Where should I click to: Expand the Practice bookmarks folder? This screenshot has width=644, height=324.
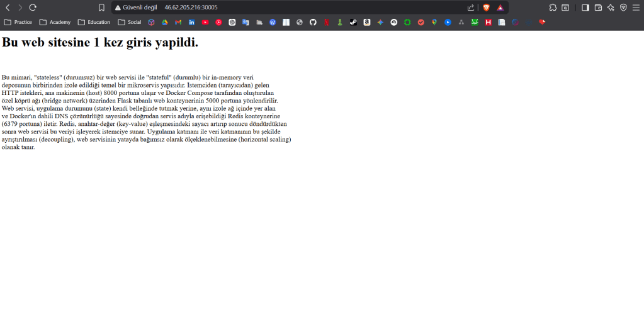(x=18, y=22)
